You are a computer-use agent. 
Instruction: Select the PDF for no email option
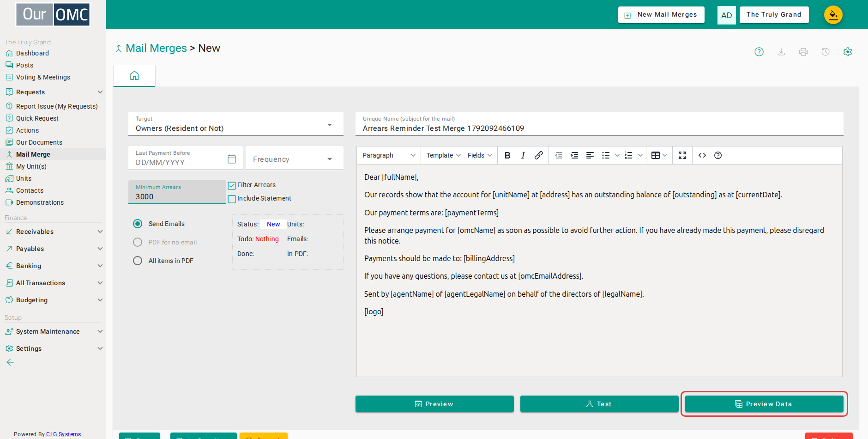(138, 242)
